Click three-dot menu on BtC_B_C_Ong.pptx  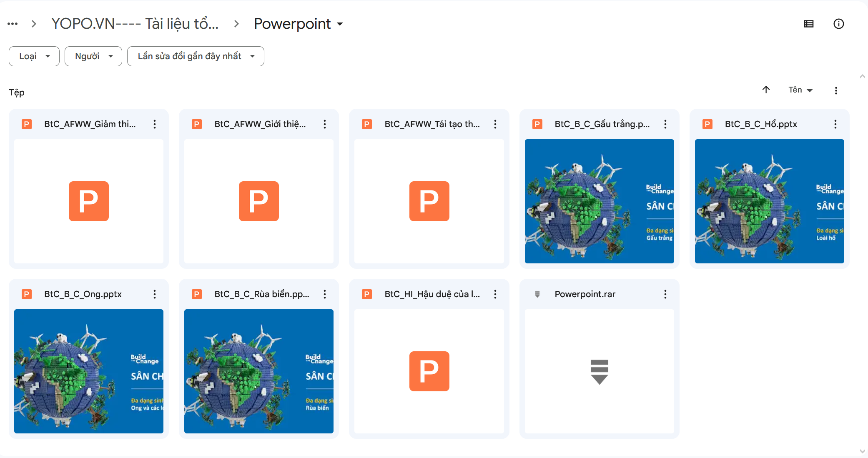click(154, 294)
